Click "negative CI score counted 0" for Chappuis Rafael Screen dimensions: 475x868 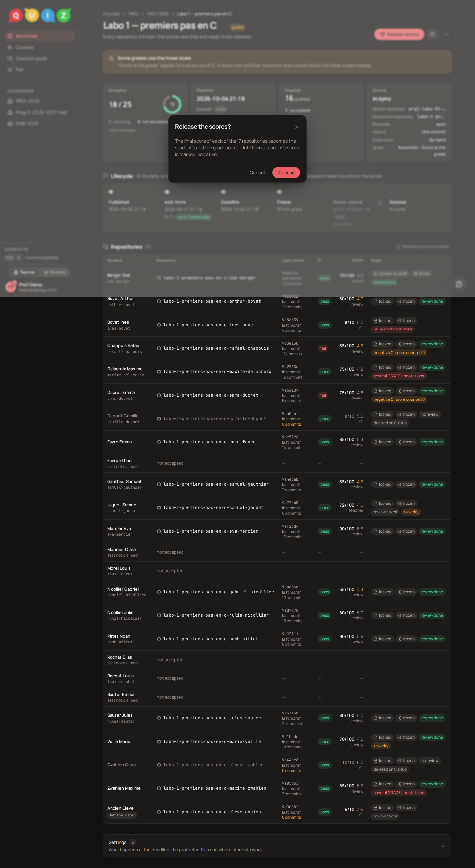click(x=399, y=353)
